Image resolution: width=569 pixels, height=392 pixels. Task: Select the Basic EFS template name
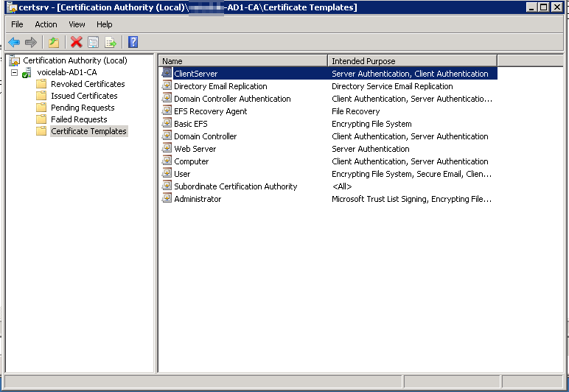190,124
